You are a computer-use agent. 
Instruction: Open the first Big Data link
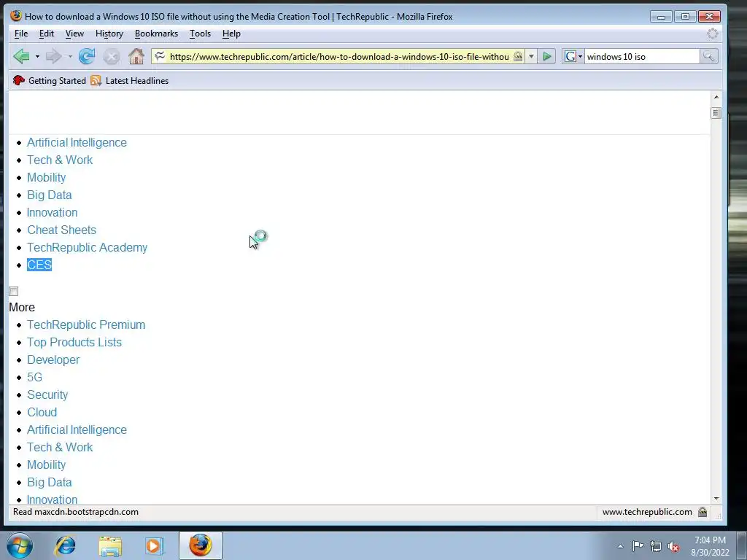point(49,195)
